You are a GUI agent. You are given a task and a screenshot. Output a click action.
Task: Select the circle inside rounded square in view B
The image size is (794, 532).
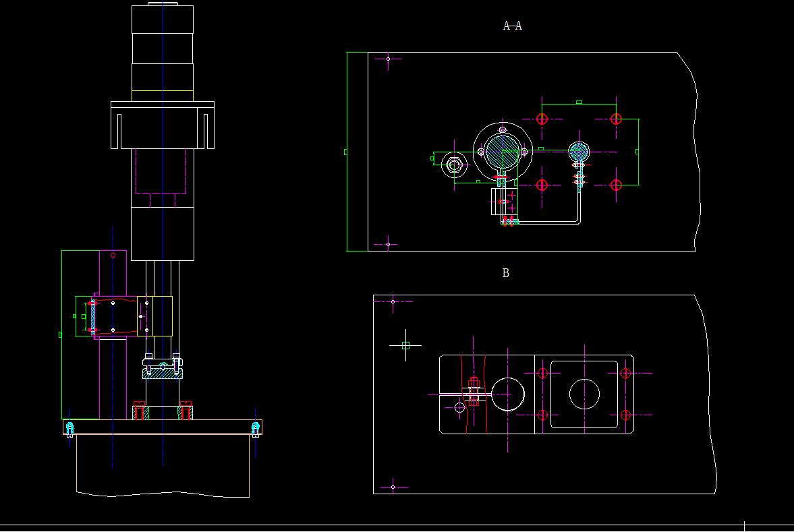point(584,394)
